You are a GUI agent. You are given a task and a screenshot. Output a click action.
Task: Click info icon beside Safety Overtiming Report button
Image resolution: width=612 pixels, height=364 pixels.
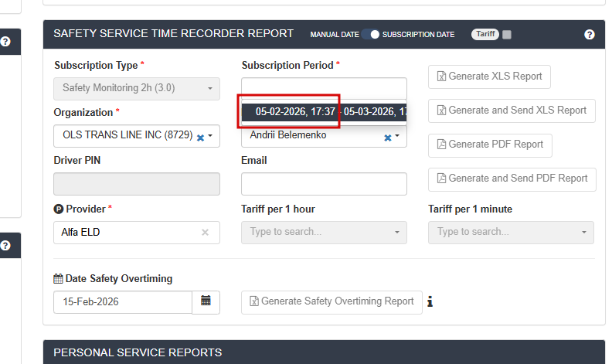pyautogui.click(x=430, y=301)
